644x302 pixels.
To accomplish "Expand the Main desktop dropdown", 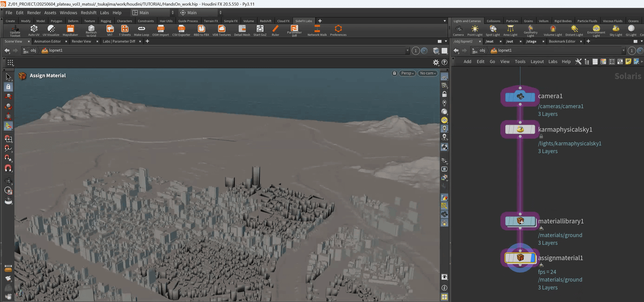I will [x=153, y=13].
